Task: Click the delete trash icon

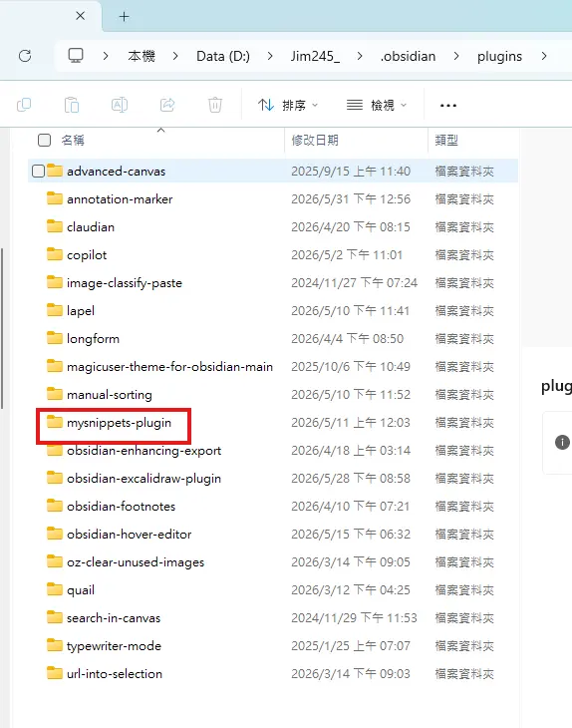Action: click(215, 105)
